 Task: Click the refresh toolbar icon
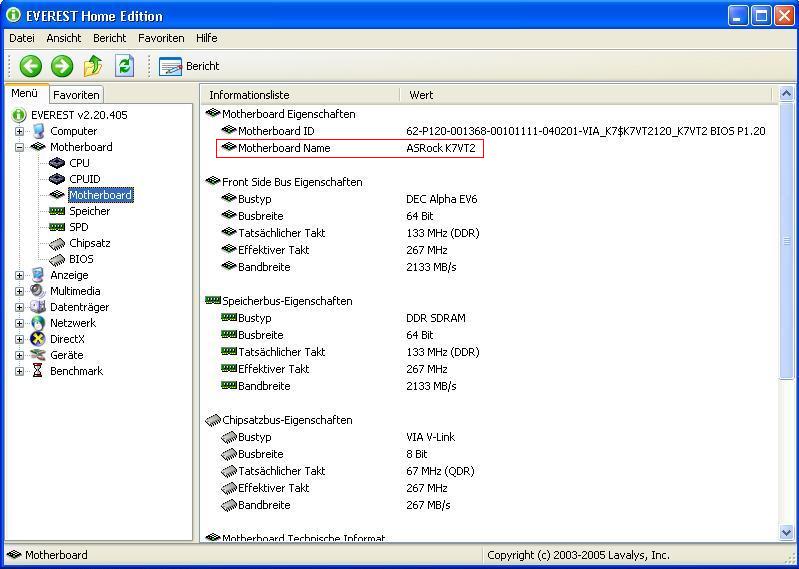point(124,66)
